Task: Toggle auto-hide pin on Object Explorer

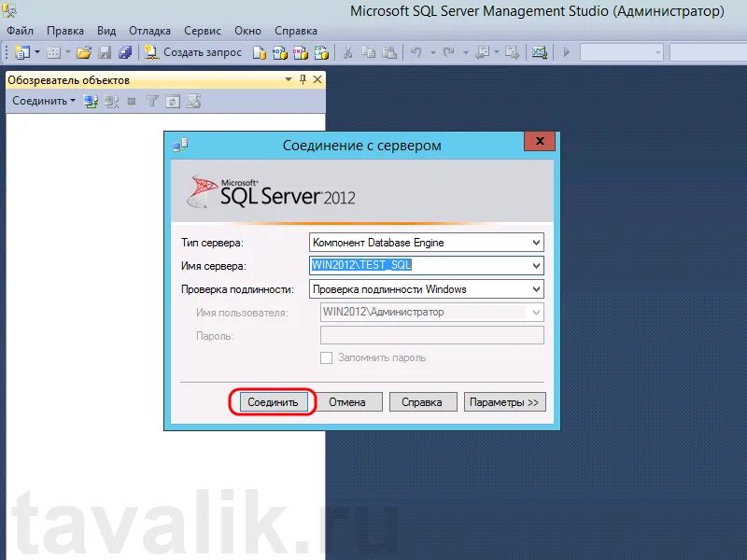Action: [303, 79]
